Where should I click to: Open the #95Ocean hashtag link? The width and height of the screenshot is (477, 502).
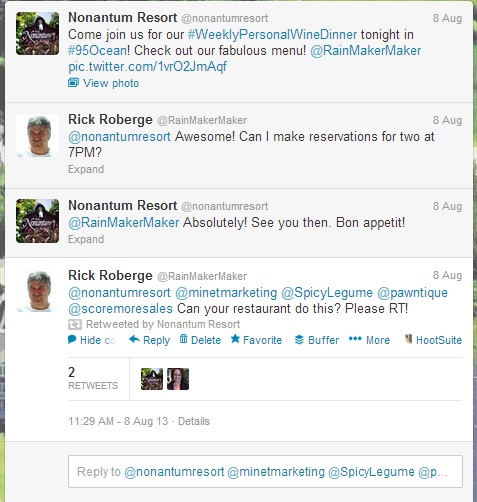pos(97,51)
